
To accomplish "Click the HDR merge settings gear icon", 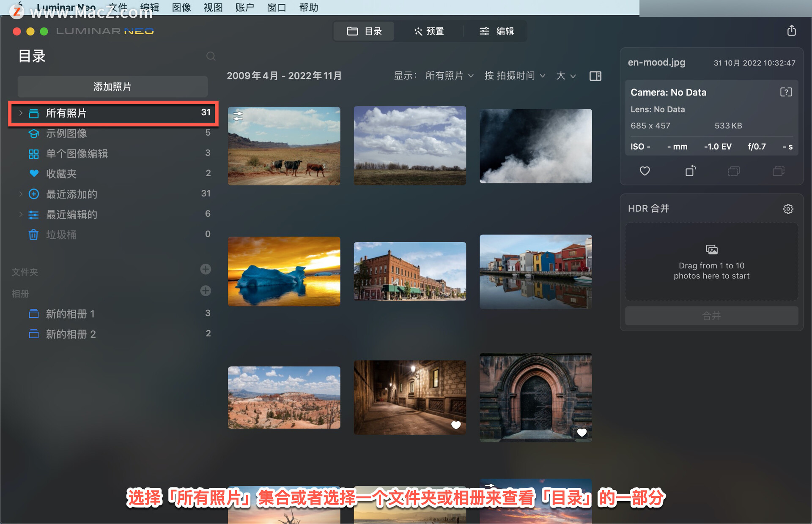I will click(x=788, y=208).
